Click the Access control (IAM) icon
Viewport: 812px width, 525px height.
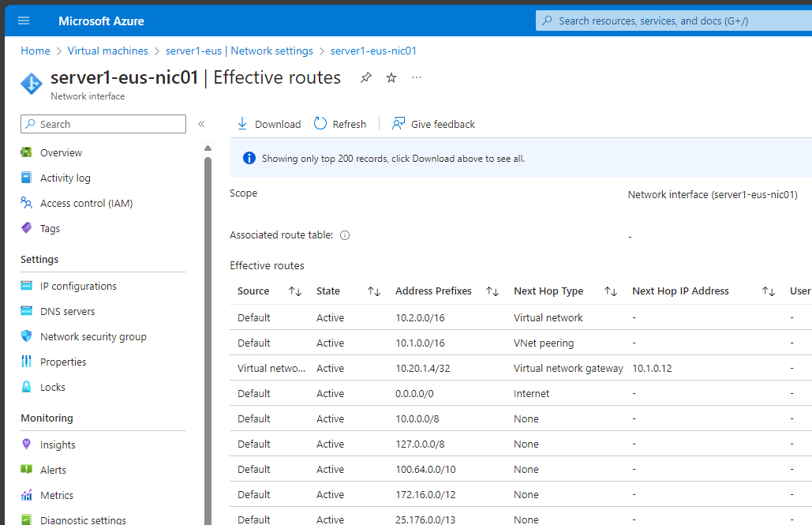[26, 202]
